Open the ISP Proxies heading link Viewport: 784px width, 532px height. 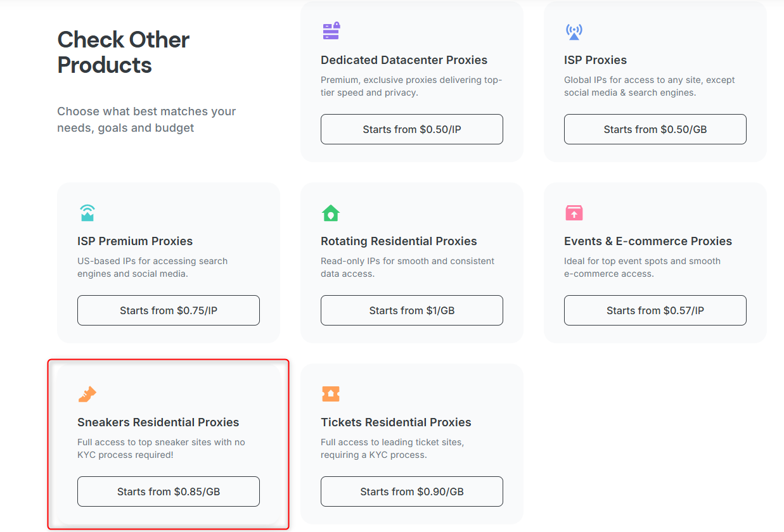(x=595, y=60)
